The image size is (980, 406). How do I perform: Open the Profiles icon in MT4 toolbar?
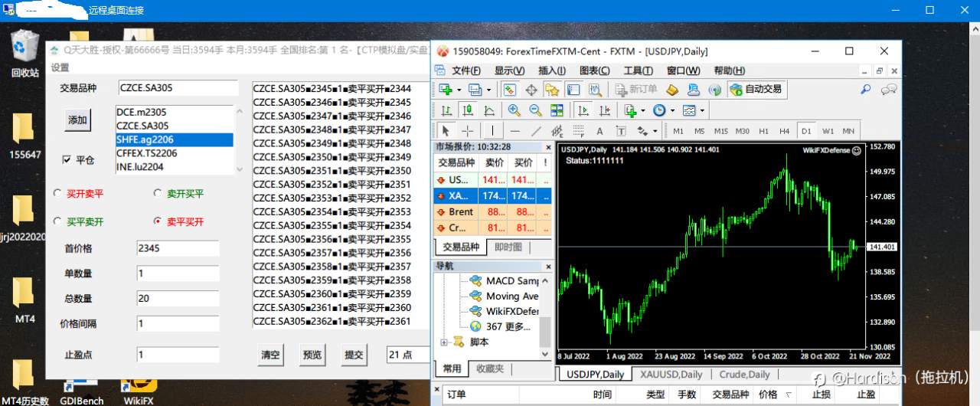tap(475, 89)
